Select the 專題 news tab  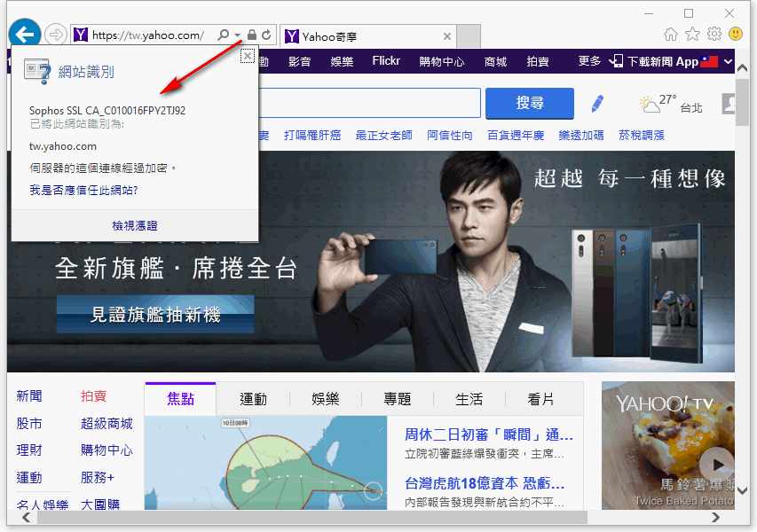398,399
